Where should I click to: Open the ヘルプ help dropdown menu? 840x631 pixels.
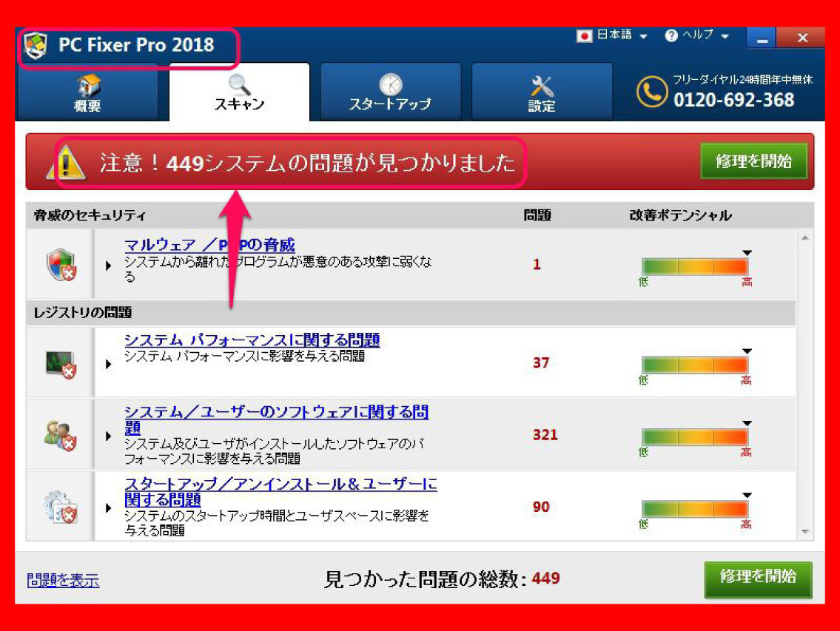(697, 36)
